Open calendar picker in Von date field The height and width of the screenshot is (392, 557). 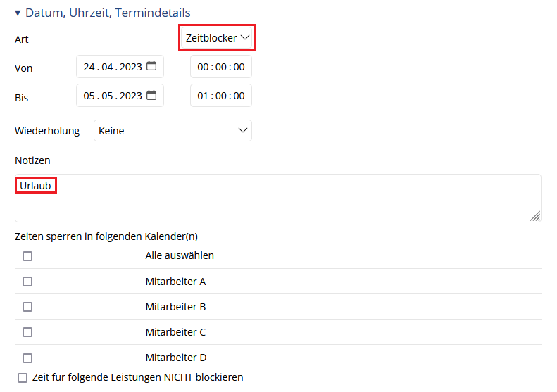tap(151, 66)
